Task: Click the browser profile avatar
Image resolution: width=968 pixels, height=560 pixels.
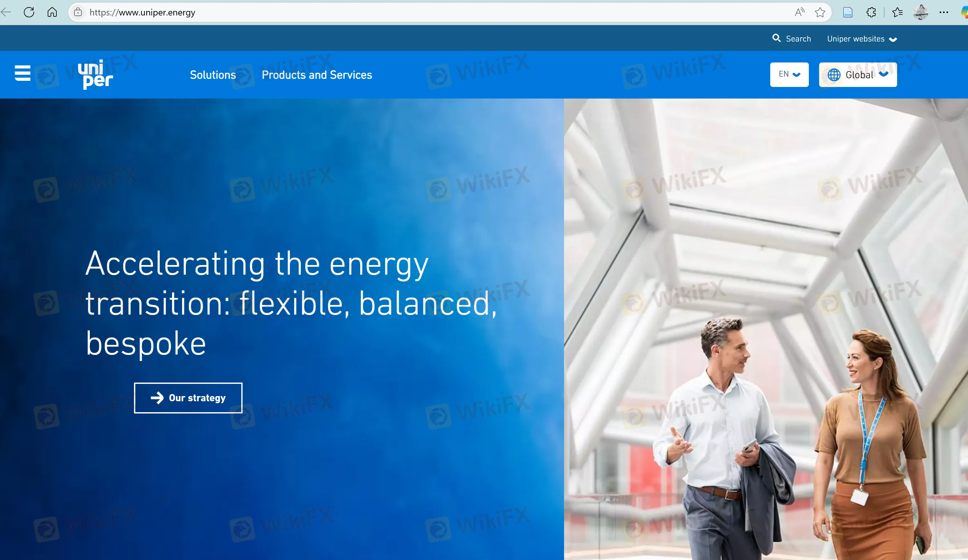Action: [921, 12]
